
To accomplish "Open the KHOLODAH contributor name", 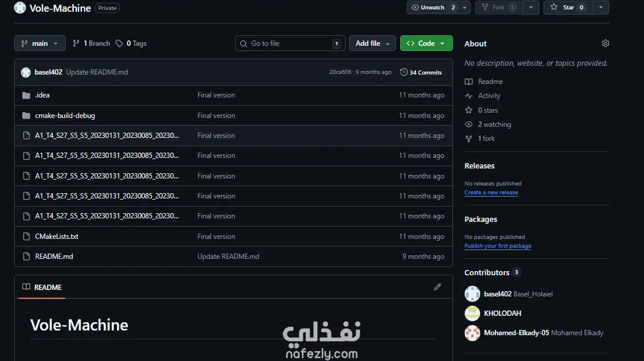I will (x=502, y=313).
